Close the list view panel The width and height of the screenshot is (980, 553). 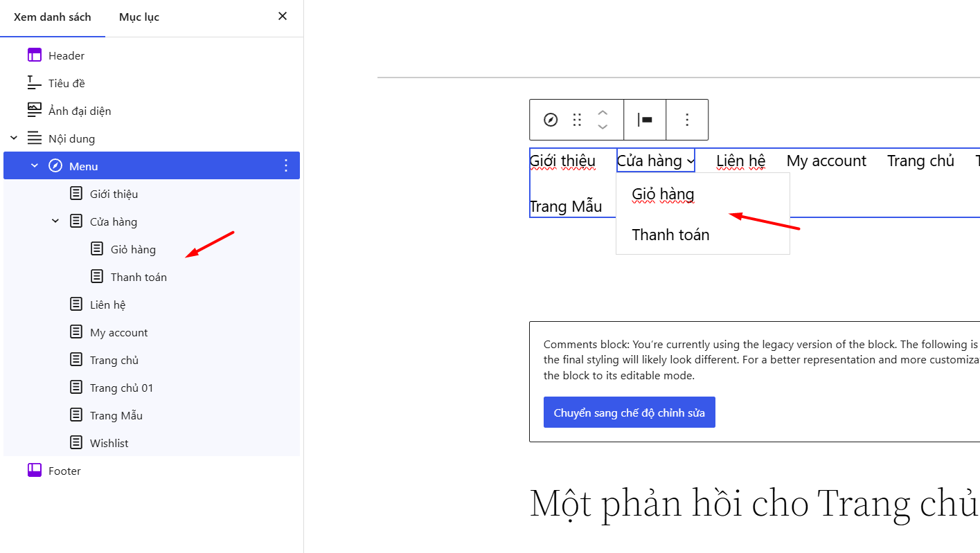[x=282, y=15]
